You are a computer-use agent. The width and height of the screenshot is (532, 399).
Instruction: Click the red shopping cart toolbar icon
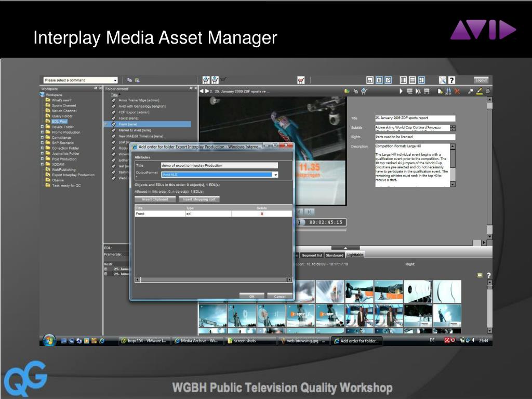(x=301, y=80)
